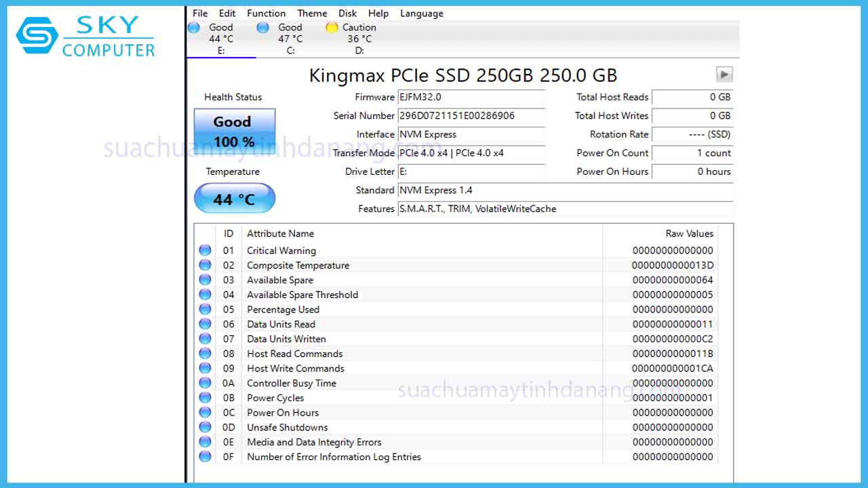The image size is (868, 488).
Task: Open the Disk menu
Action: [347, 13]
